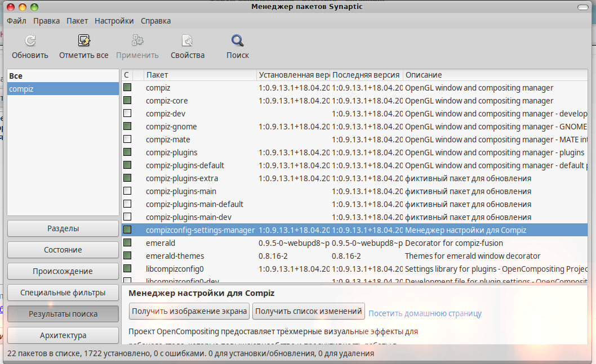596x364 pixels.
Task: Open Свойства (properties) toolbar icon
Action: [x=187, y=41]
